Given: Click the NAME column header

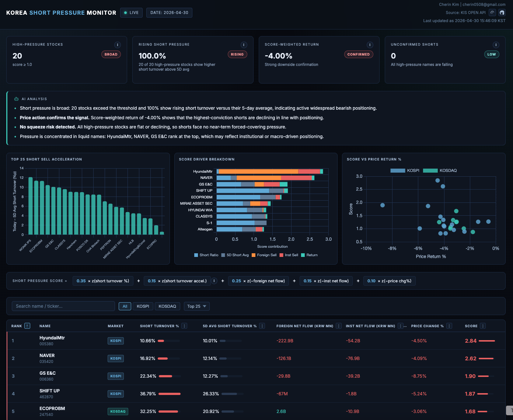Looking at the screenshot, I should (x=45, y=326).
